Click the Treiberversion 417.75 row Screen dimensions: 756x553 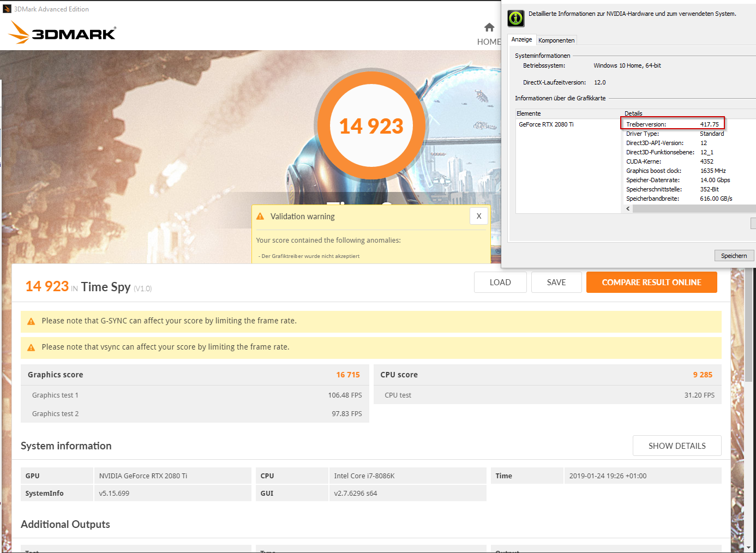coord(673,124)
